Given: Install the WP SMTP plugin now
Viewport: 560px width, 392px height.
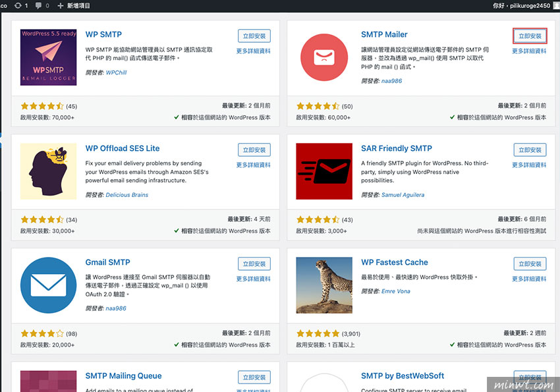Looking at the screenshot, I should point(254,36).
